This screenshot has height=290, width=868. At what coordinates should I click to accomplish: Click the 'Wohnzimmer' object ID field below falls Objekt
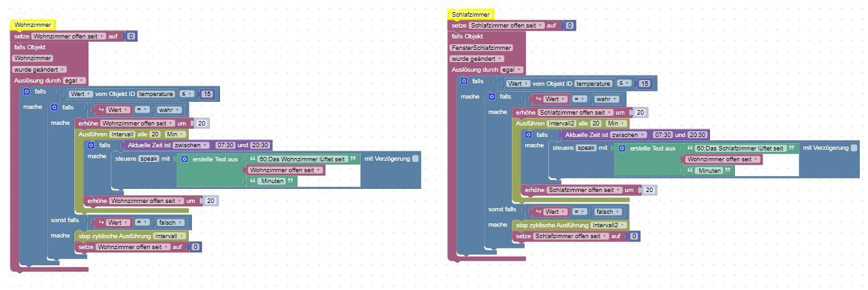pyautogui.click(x=33, y=58)
